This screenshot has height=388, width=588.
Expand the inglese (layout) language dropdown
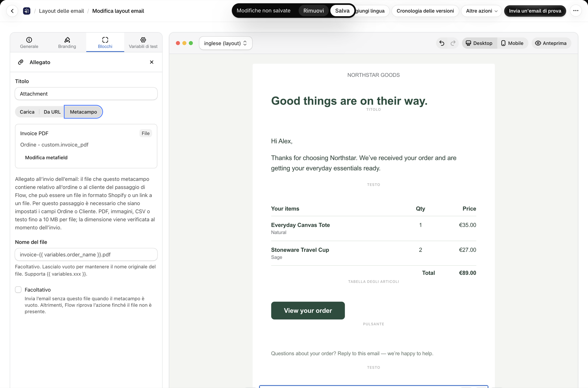[226, 43]
